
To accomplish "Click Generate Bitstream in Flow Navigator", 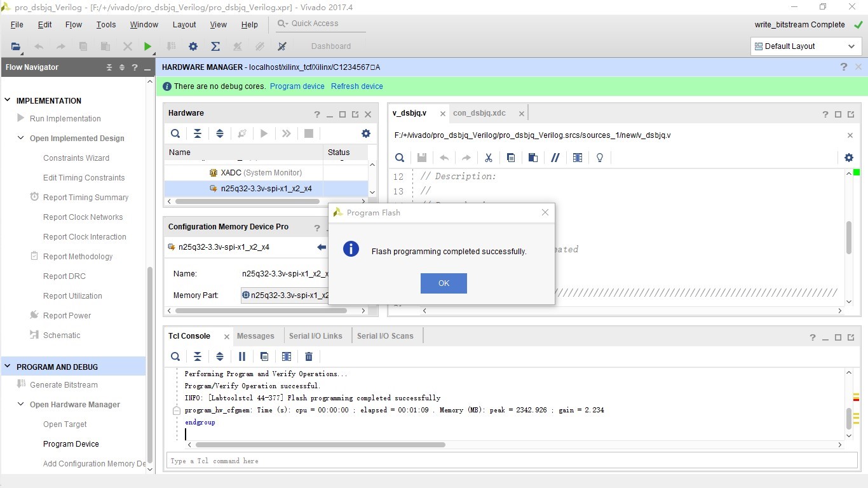I will click(64, 385).
